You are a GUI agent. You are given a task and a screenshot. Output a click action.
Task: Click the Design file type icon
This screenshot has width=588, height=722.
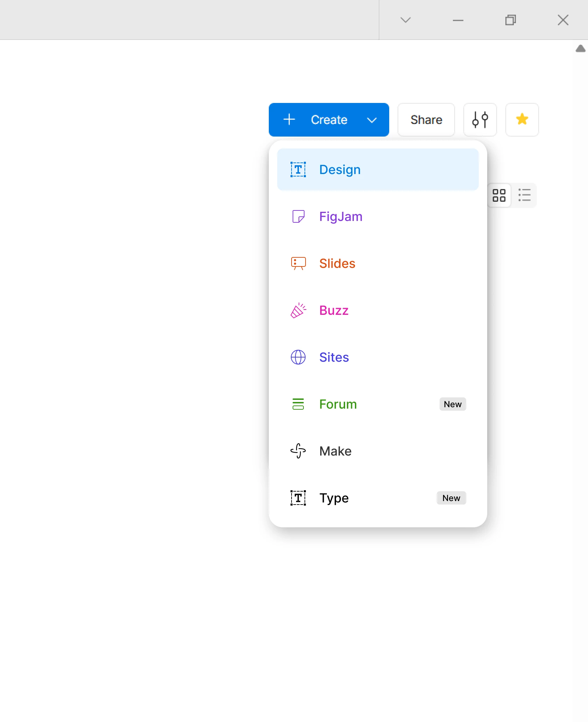(298, 169)
